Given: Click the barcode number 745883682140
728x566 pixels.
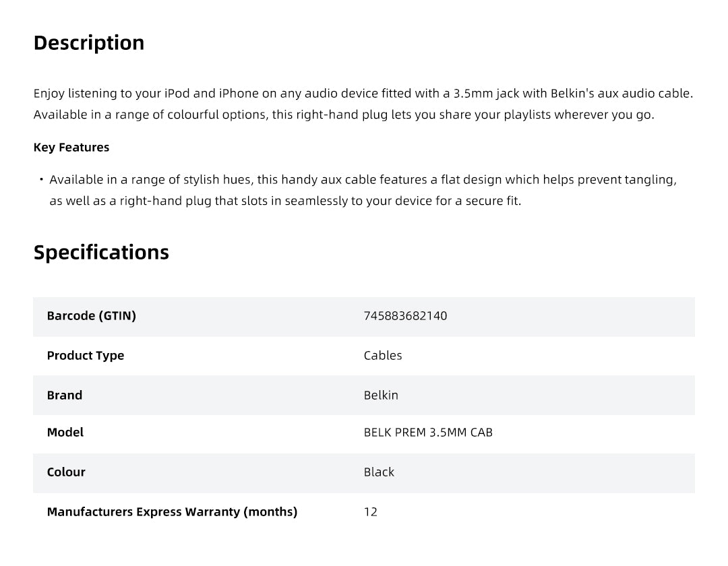Looking at the screenshot, I should click(x=405, y=316).
